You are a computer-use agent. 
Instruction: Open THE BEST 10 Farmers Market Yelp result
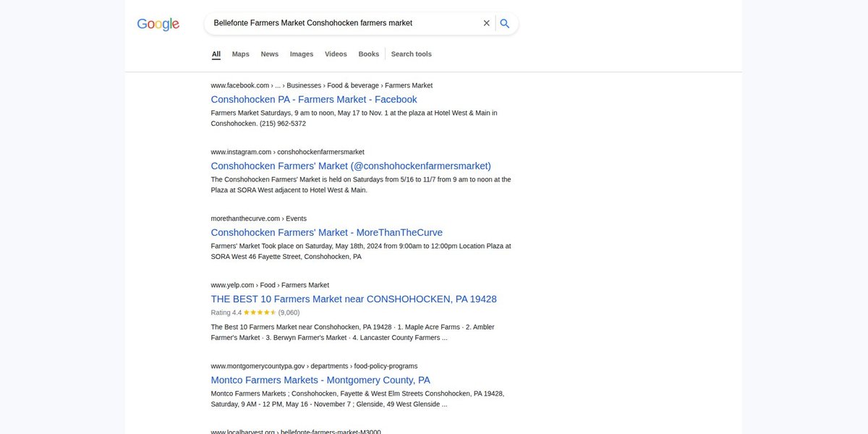click(354, 299)
